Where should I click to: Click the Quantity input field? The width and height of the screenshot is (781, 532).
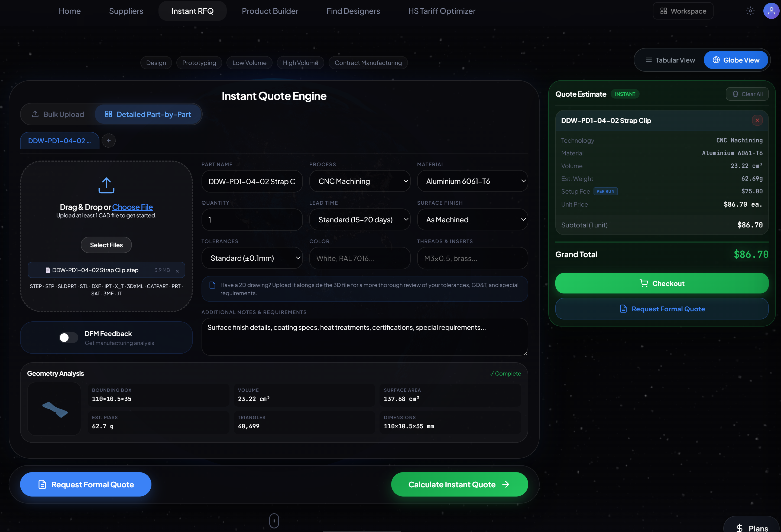coord(252,220)
